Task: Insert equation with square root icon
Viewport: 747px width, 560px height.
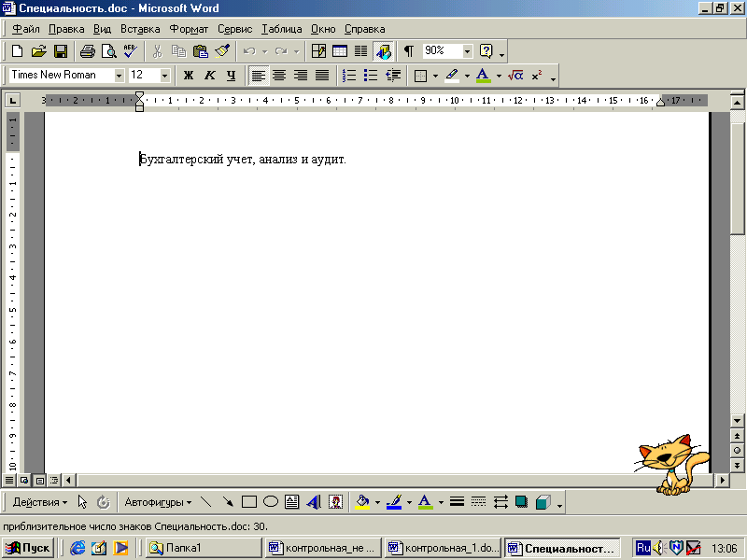Action: (515, 76)
